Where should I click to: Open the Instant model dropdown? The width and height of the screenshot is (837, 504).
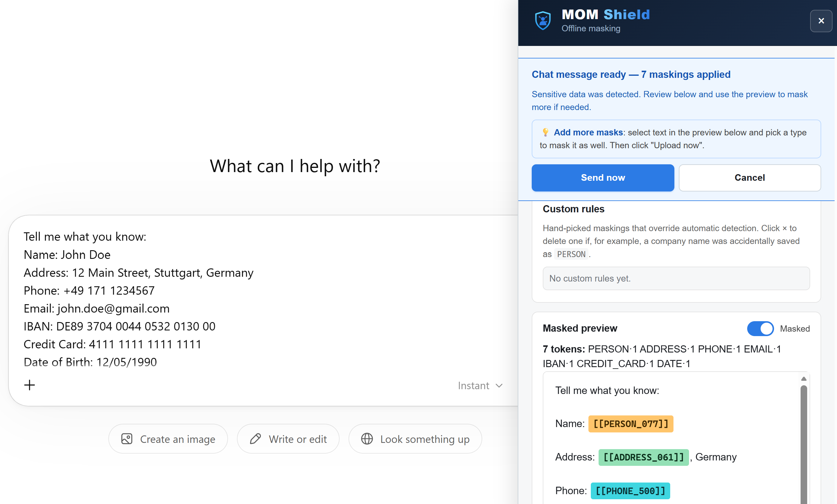480,386
